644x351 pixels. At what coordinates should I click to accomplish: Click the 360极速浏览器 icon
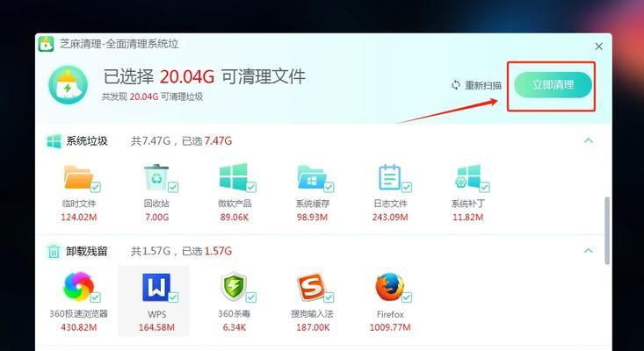(78, 287)
